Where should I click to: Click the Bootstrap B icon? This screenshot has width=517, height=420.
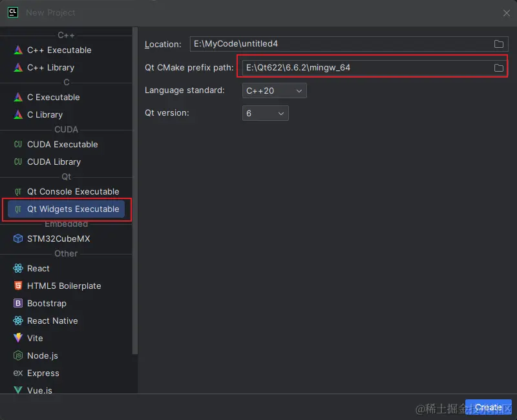tap(18, 303)
